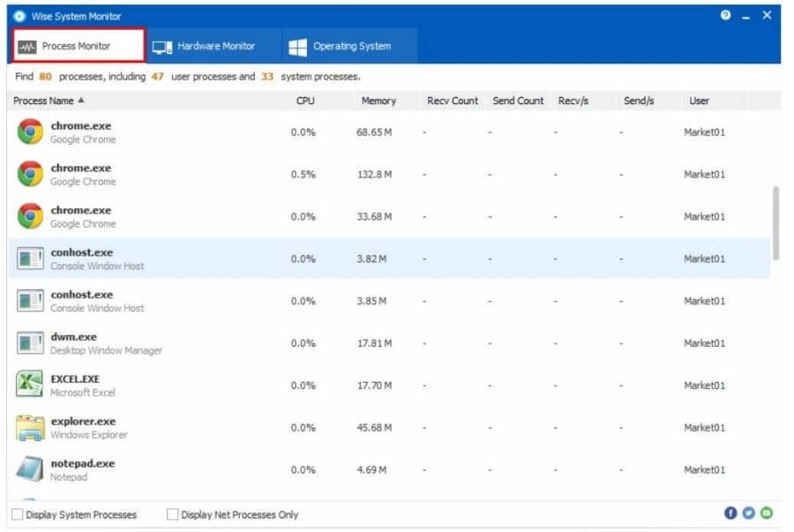
Task: Select the dwm.exe process name
Action: click(73, 337)
